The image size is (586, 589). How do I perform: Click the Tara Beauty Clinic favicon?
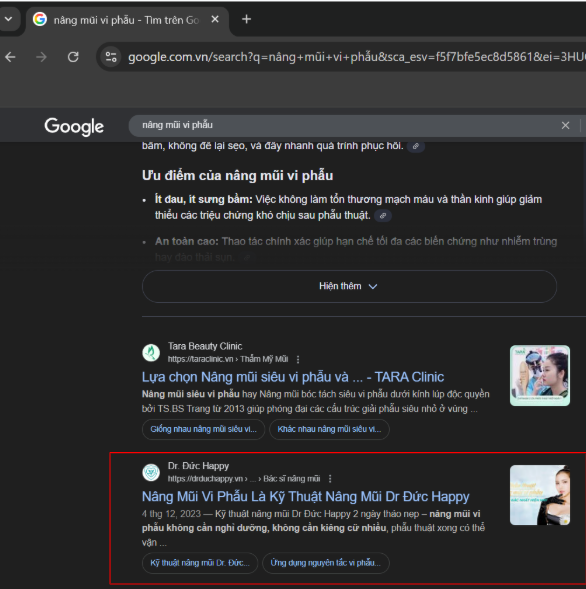click(151, 353)
